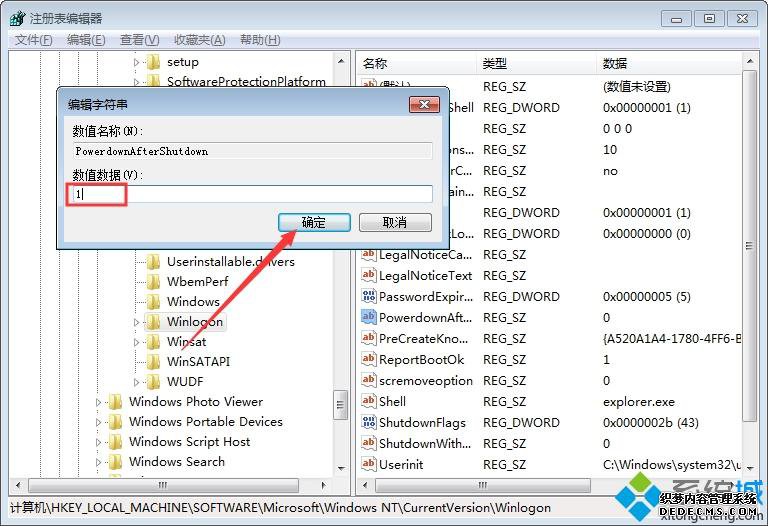Screen dimensions: 768x526
Task: Select the Winlogon folder icon
Action: pos(153,322)
